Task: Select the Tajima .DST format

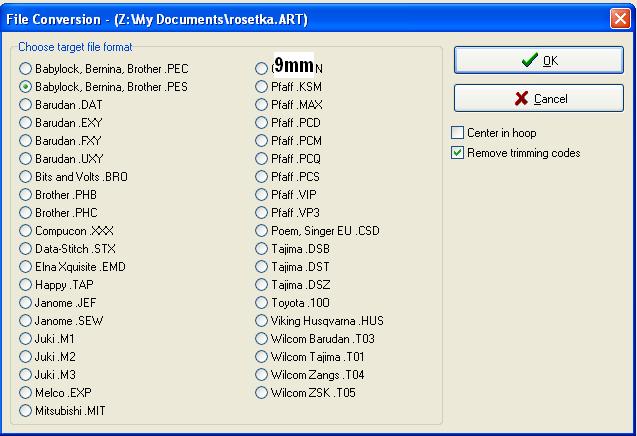Action: [261, 267]
